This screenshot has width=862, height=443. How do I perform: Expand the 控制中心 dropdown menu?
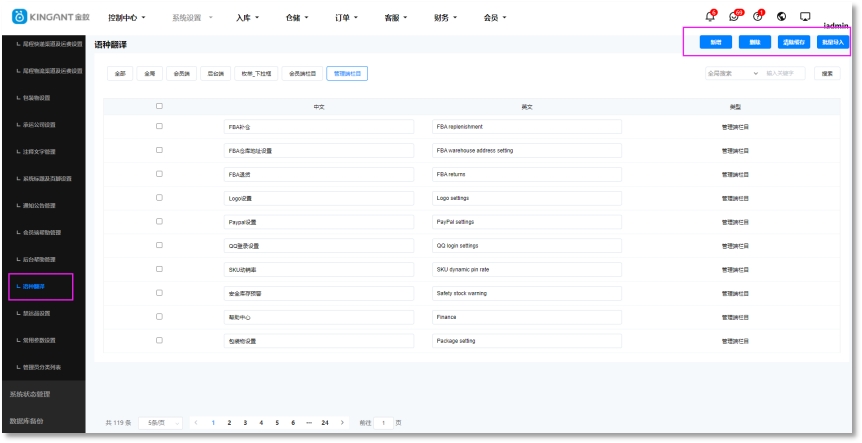[127, 17]
